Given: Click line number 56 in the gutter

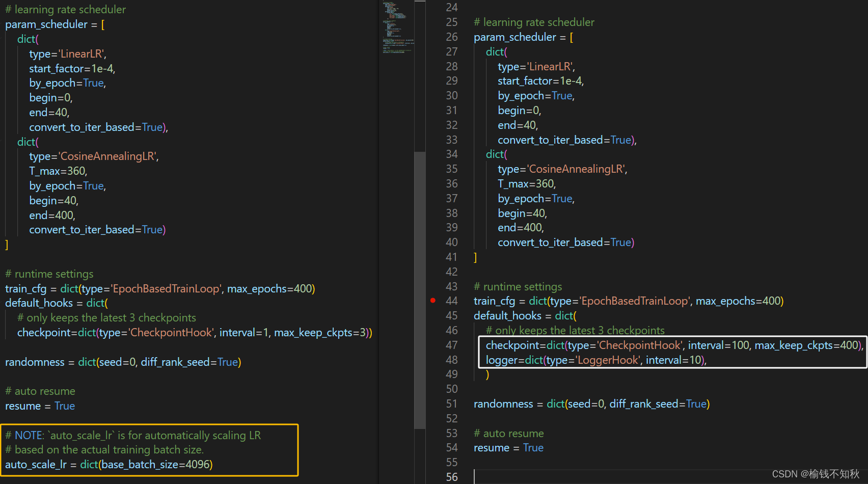Looking at the screenshot, I should pyautogui.click(x=452, y=477).
